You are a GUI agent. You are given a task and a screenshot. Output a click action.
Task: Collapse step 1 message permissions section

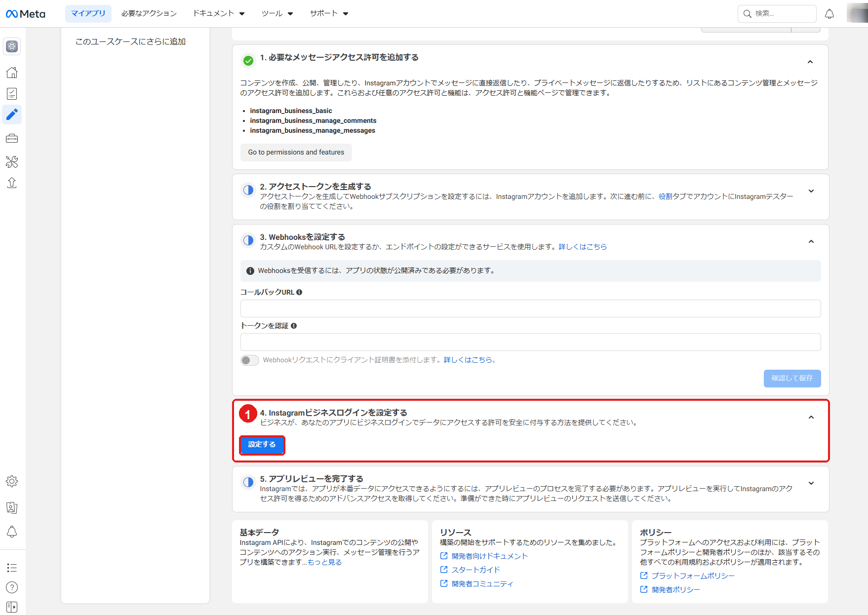point(810,62)
